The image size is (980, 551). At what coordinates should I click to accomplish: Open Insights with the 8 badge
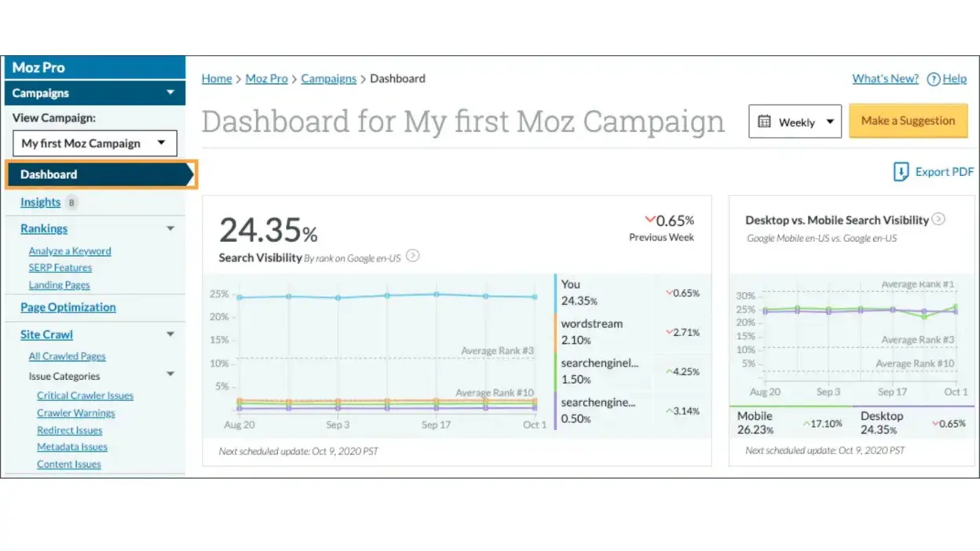40,202
